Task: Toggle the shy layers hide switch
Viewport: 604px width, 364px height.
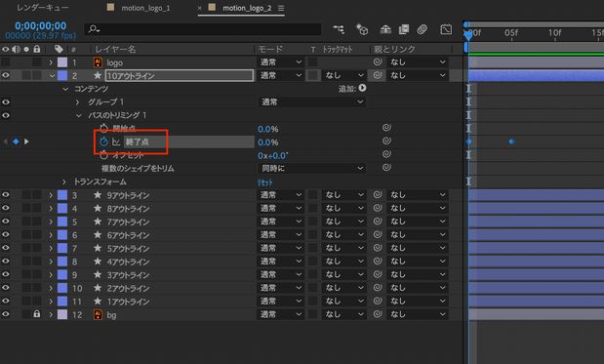Action: click(385, 29)
